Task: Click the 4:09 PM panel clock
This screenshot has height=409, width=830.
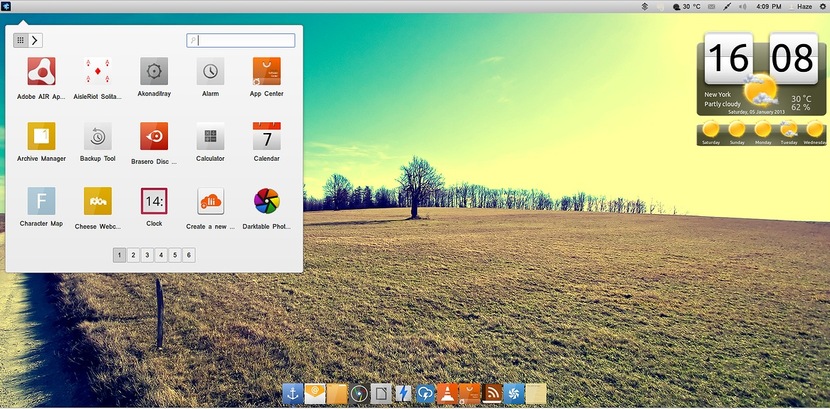Action: coord(768,7)
